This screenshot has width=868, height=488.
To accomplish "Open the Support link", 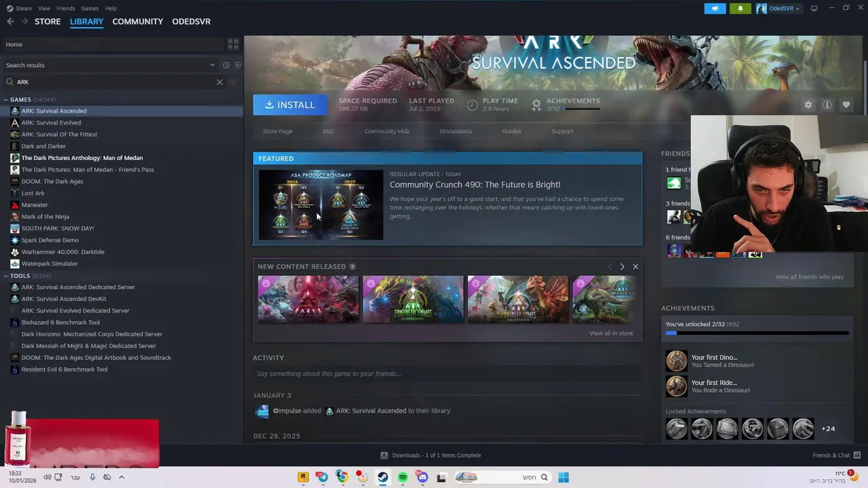I will coord(562,131).
